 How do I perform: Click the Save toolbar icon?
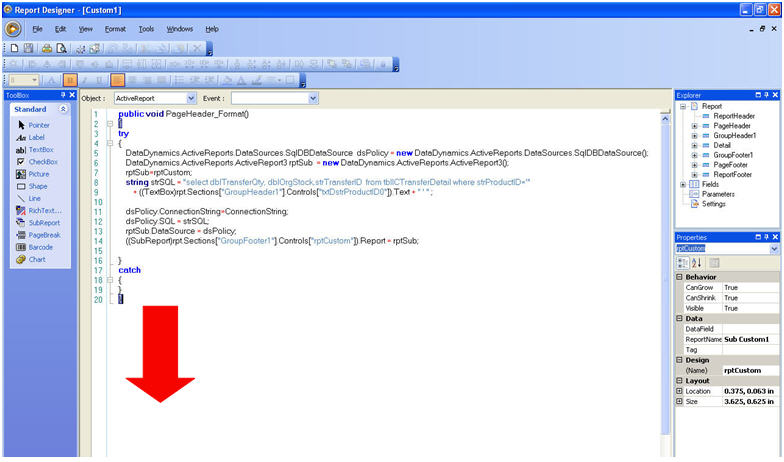29,48
